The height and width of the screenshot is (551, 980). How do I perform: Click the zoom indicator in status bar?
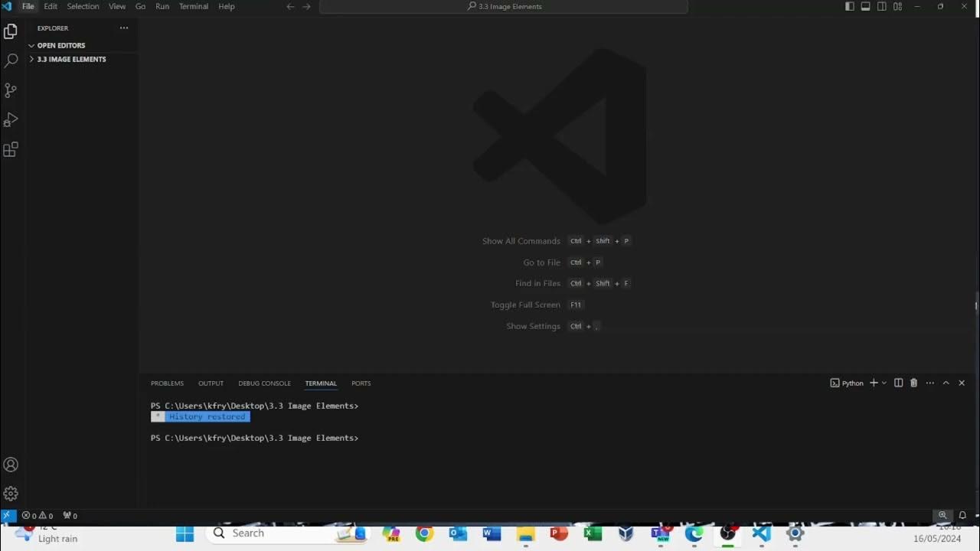pos(942,516)
